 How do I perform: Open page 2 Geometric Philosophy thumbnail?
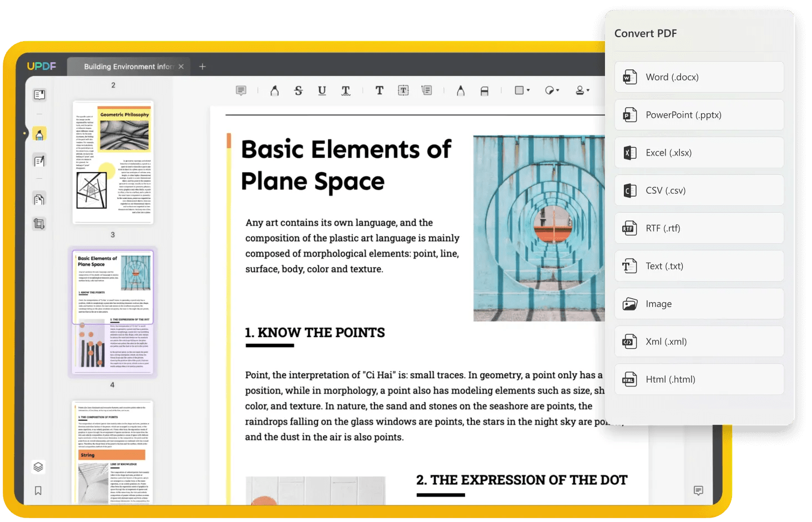pyautogui.click(x=113, y=162)
